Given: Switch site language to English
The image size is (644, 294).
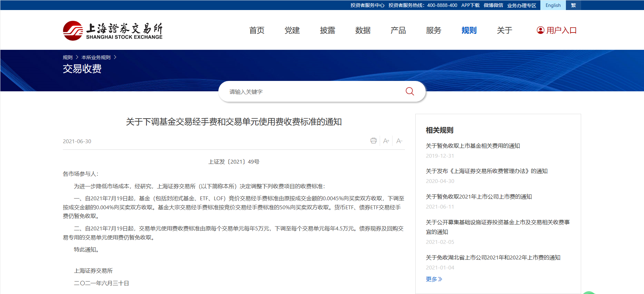Looking at the screenshot, I should pos(553,5).
